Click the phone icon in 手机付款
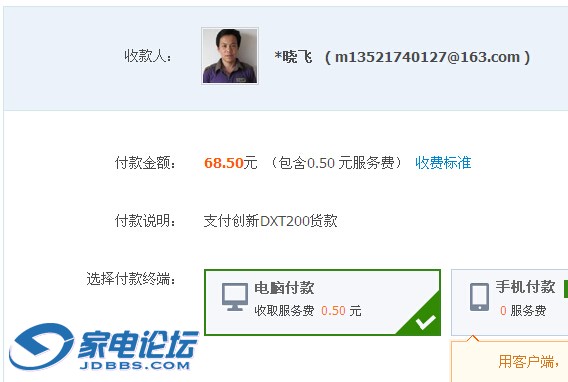Viewport: 568px width, 382px height. [479, 297]
